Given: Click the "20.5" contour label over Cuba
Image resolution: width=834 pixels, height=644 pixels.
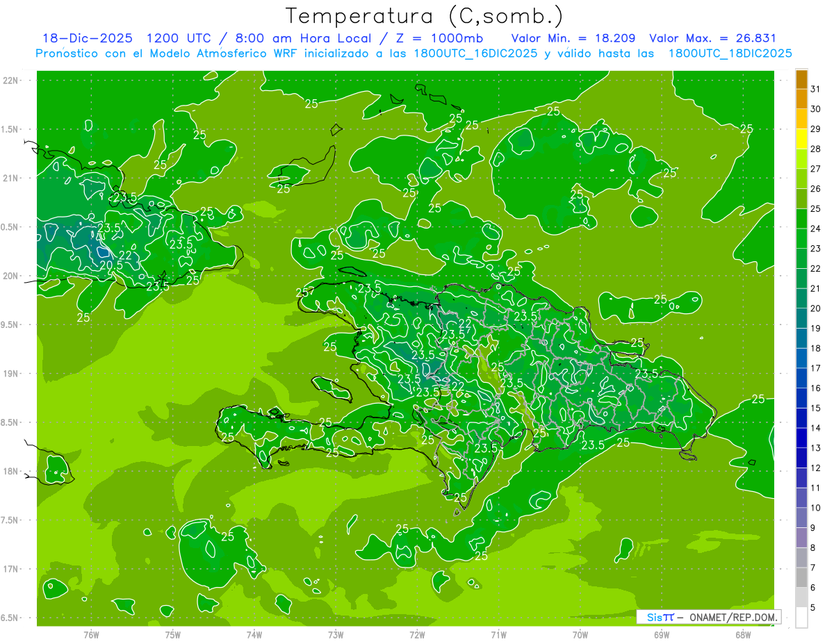Looking at the screenshot, I should click(x=111, y=265).
